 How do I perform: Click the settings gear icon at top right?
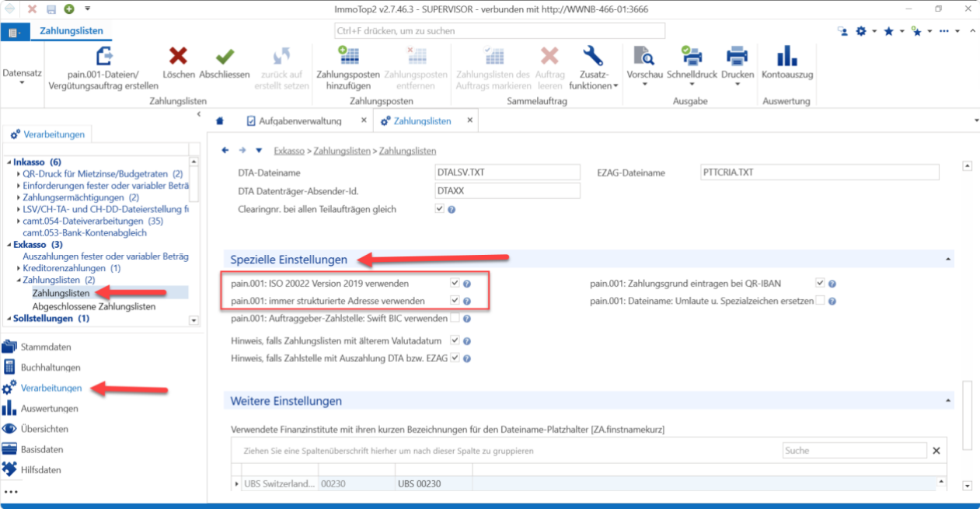point(861,31)
